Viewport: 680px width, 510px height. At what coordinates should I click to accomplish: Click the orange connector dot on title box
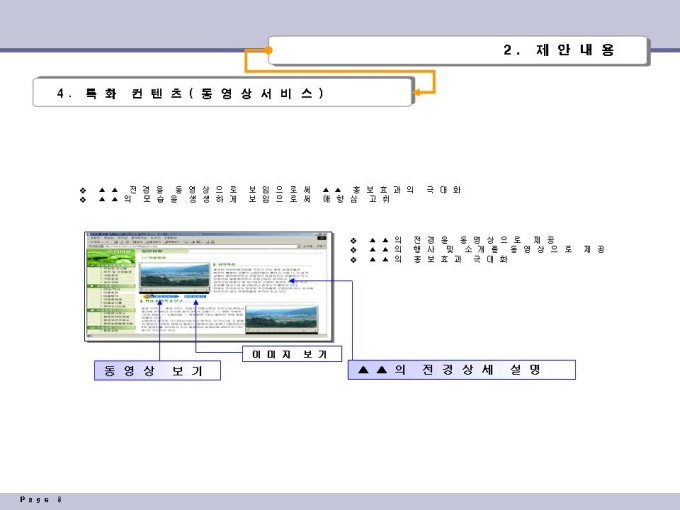click(x=268, y=50)
